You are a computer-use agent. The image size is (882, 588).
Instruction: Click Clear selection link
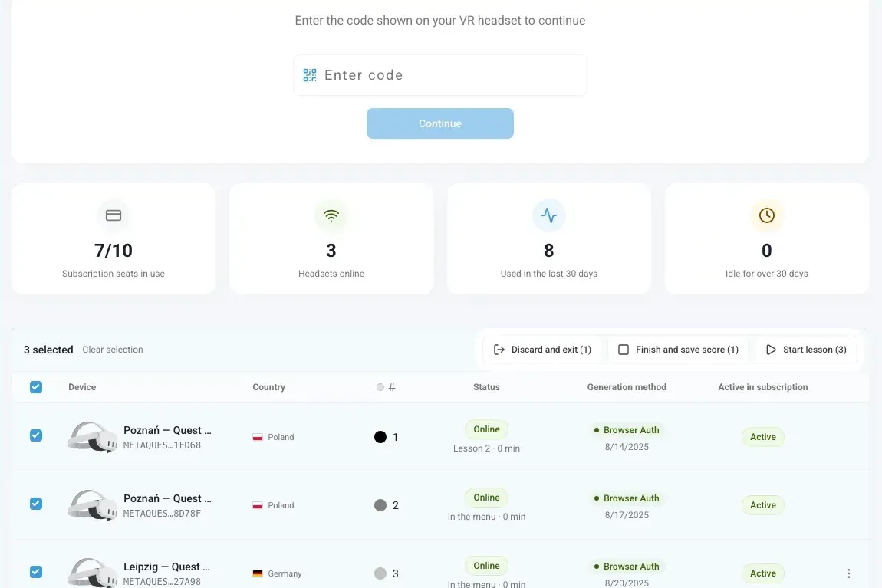click(113, 349)
